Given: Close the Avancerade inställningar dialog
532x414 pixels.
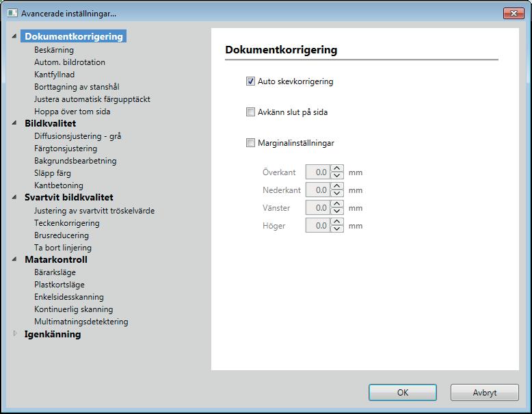Looking at the screenshot, I should click(514, 13).
